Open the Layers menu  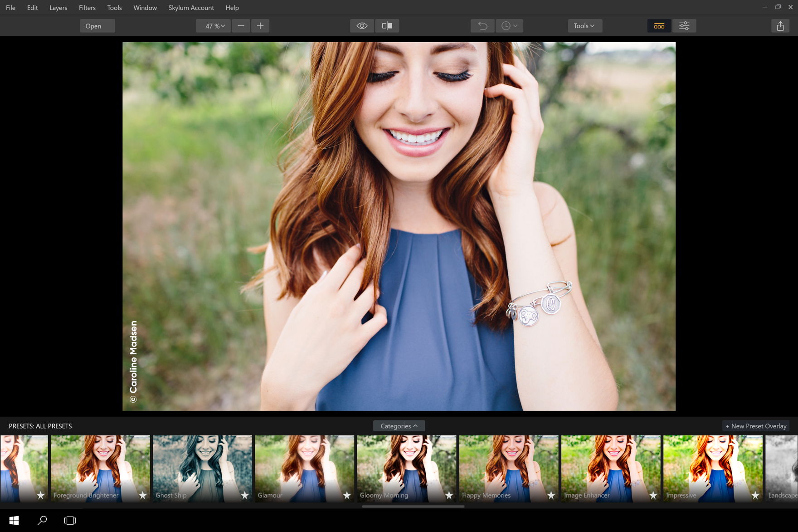point(58,8)
